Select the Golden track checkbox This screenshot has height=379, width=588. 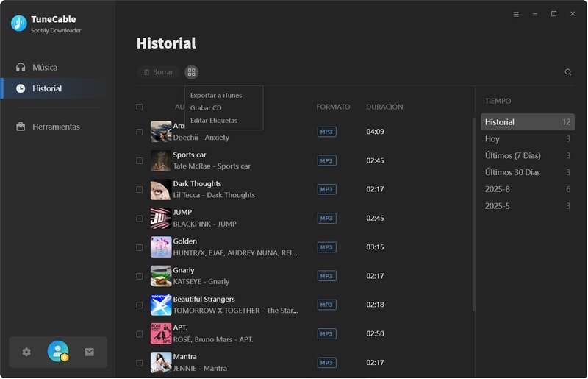pyautogui.click(x=140, y=247)
